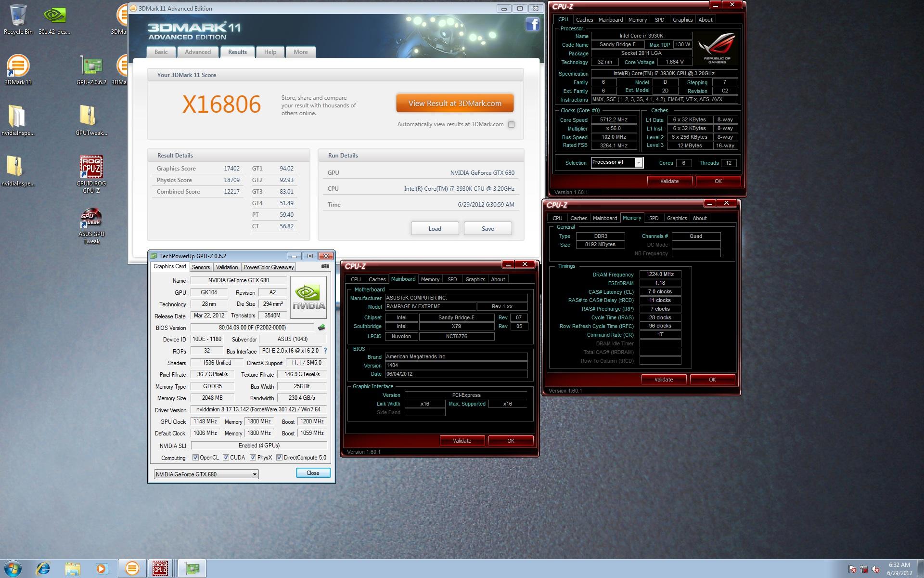
Task: Open the Help tab in 3DMark 11
Action: [270, 52]
